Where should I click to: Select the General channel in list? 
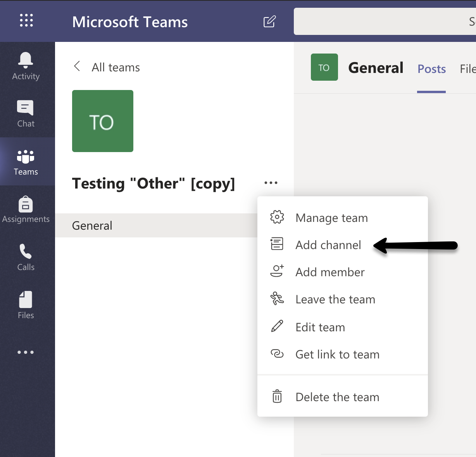click(156, 225)
